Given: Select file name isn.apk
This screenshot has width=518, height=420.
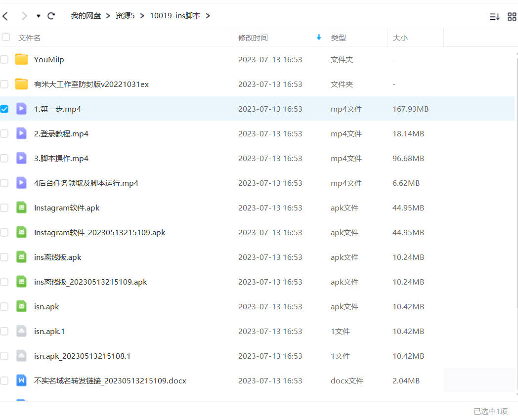Looking at the screenshot, I should [x=46, y=307].
